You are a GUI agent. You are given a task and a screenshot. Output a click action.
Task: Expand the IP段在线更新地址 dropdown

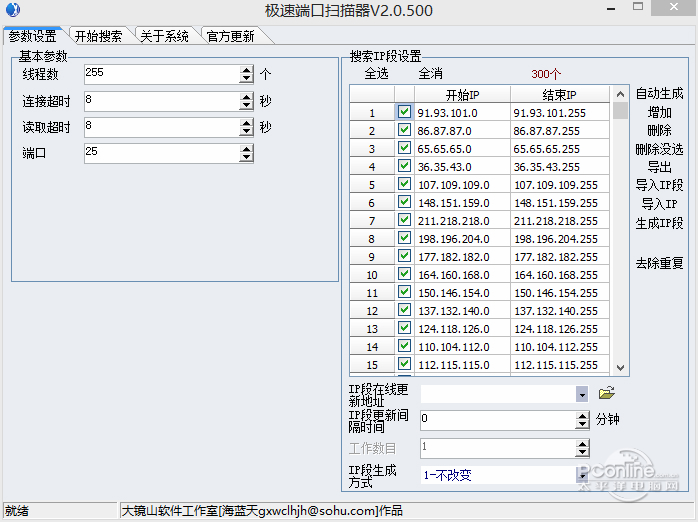click(x=582, y=394)
